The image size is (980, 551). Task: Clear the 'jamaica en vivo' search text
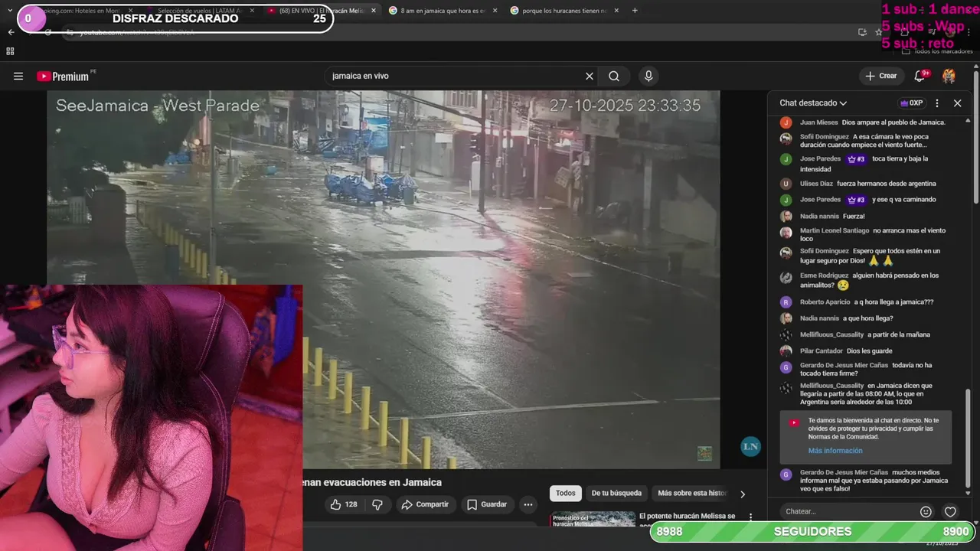coord(590,76)
